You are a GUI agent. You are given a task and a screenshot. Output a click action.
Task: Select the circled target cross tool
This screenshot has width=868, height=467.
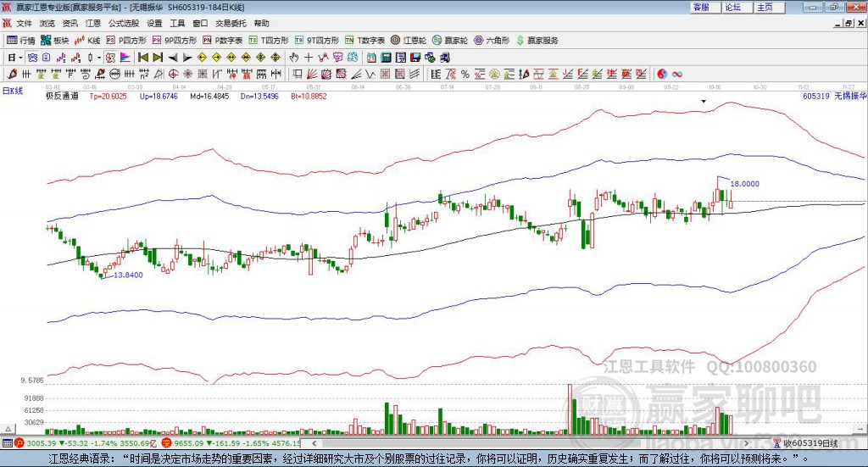point(173,74)
